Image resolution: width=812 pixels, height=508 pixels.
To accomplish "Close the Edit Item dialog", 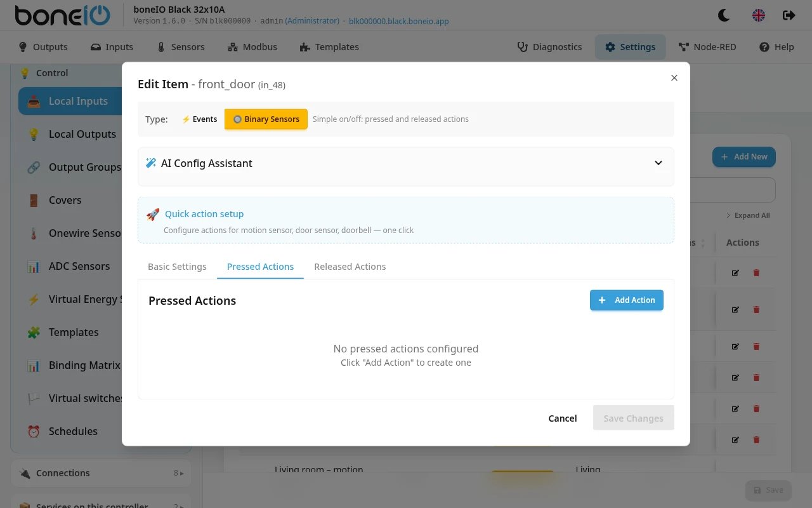I will [674, 77].
